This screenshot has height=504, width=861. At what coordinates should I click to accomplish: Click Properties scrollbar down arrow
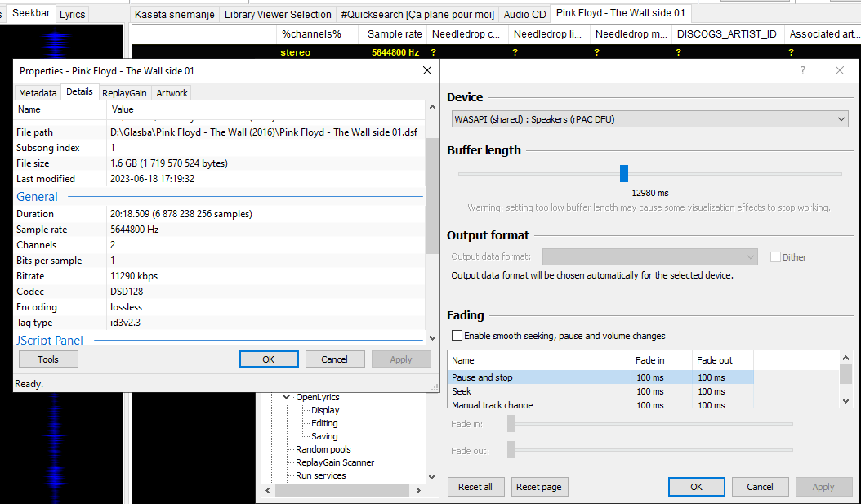pyautogui.click(x=432, y=338)
